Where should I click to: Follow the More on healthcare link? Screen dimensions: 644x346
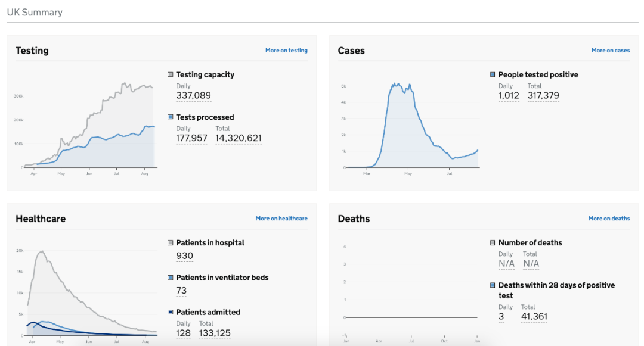coord(281,219)
